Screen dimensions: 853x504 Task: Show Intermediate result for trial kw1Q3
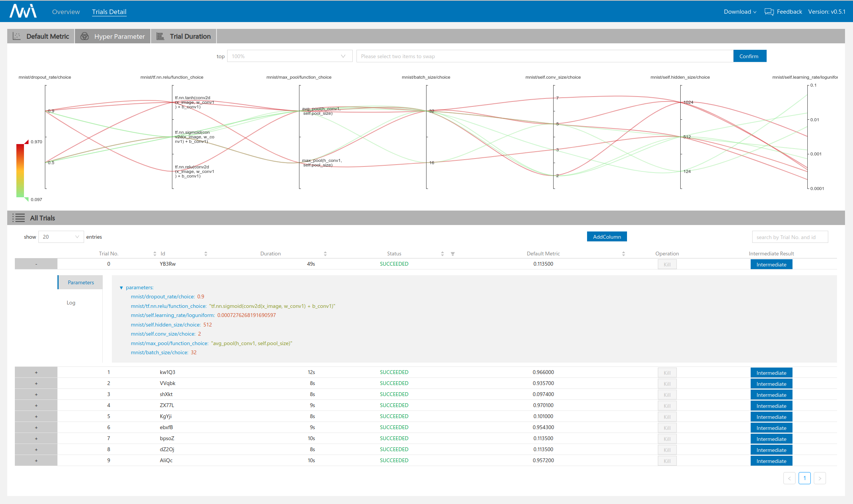click(x=771, y=373)
